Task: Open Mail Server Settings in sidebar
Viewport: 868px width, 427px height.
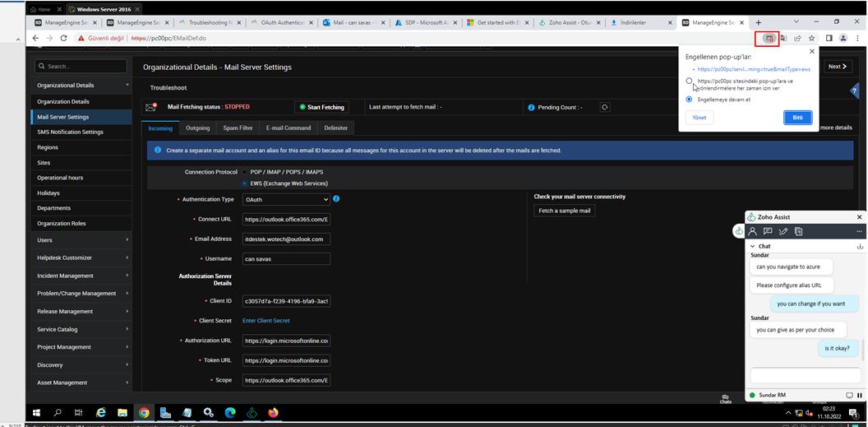Action: tap(81, 117)
